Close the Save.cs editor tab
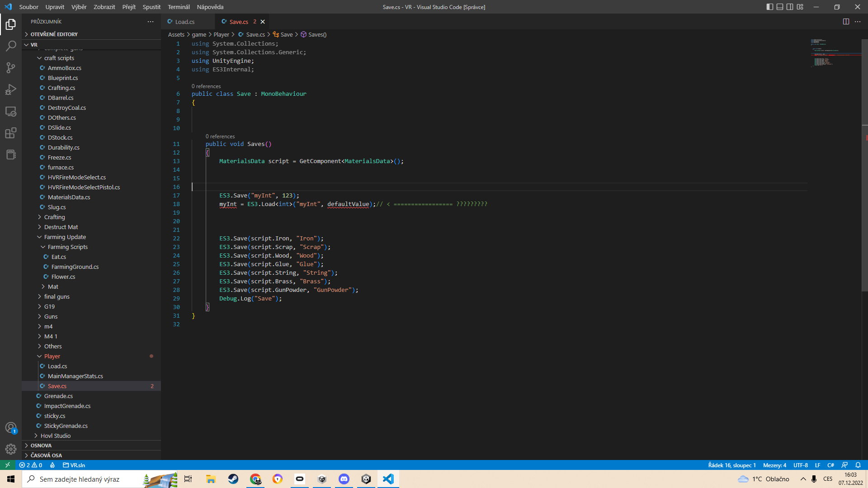Viewport: 868px width, 488px height. (x=263, y=22)
